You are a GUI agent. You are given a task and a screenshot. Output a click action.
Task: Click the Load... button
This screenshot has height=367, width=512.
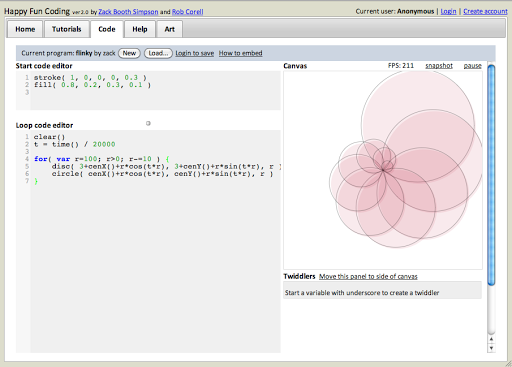click(x=158, y=53)
